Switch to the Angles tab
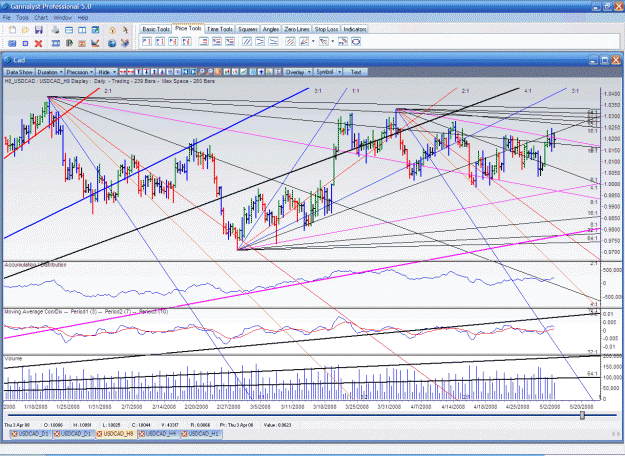 coord(271,29)
